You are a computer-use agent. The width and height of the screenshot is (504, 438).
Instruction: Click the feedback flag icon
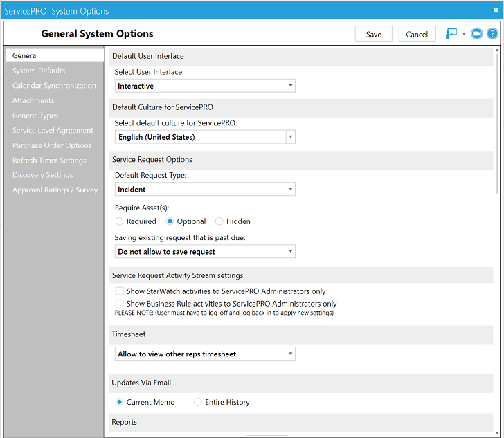(451, 33)
